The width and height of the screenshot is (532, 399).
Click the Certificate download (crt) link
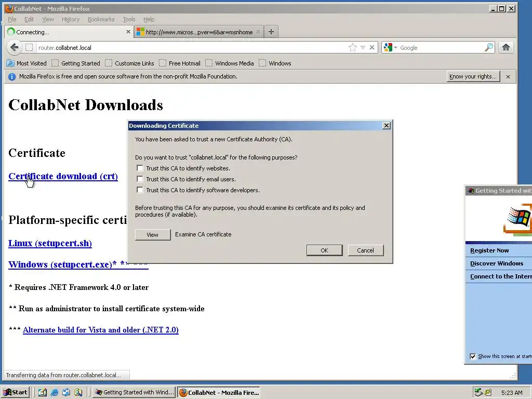tap(63, 176)
